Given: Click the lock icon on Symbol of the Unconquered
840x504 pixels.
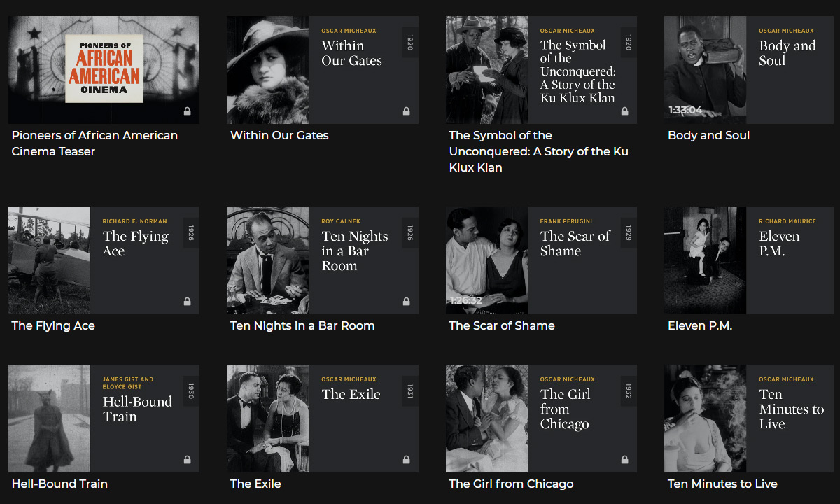Looking at the screenshot, I should click(624, 111).
